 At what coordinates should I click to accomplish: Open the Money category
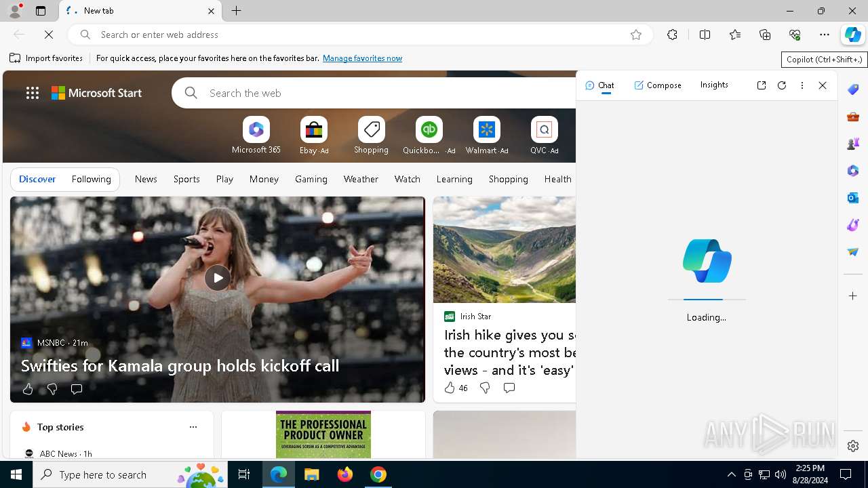pos(264,179)
